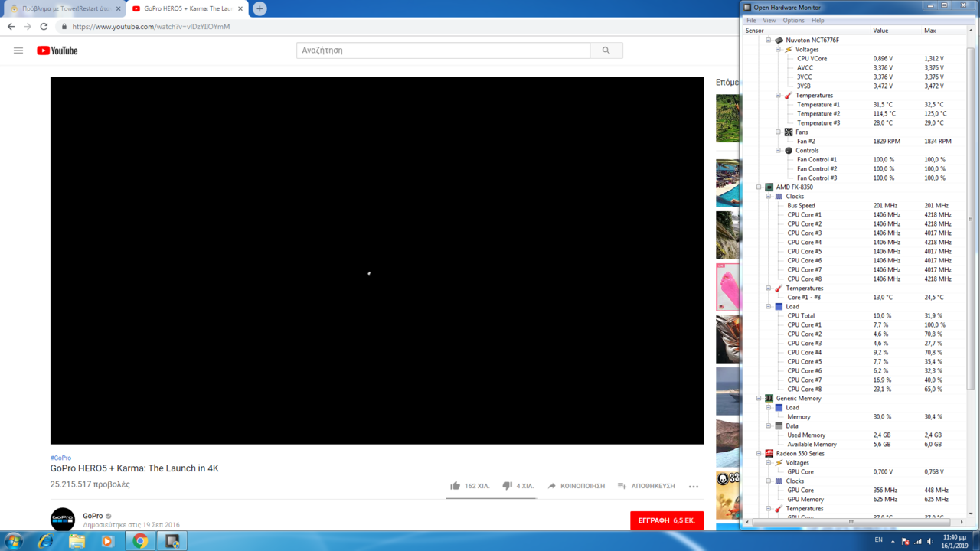Close the GoPro HERO5 Chrome tab
Viewport: 980px width, 551px height.
240,8
